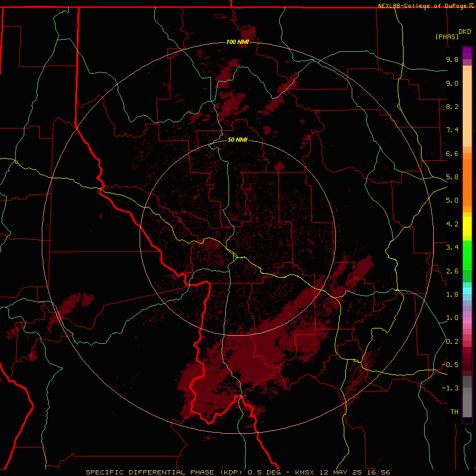
Task: Click the 9.8 value on color scale
Action: click(x=452, y=59)
